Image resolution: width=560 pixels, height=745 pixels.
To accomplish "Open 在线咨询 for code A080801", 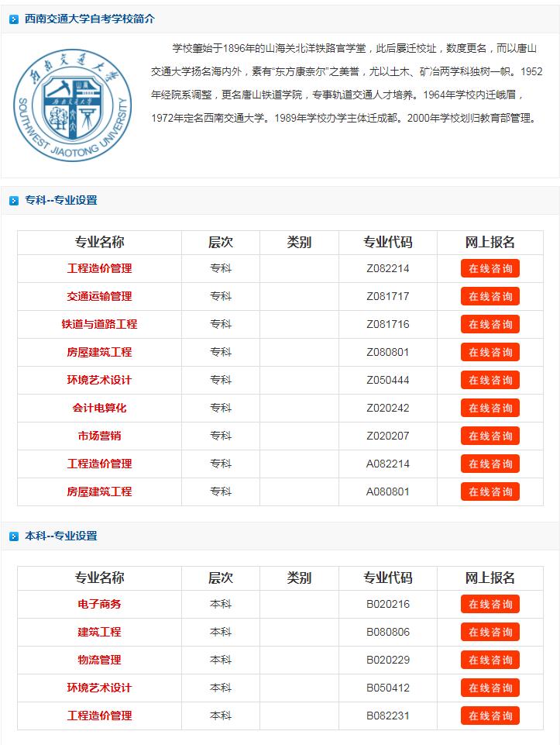I will pyautogui.click(x=490, y=491).
